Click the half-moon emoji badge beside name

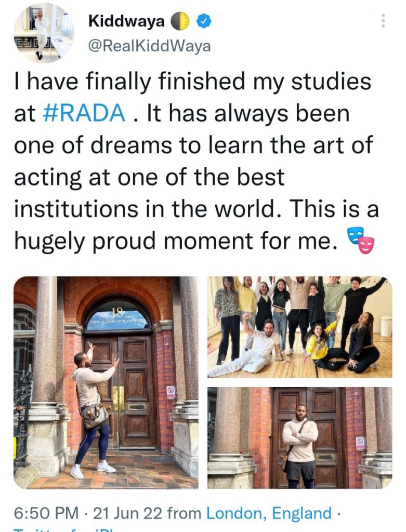179,21
